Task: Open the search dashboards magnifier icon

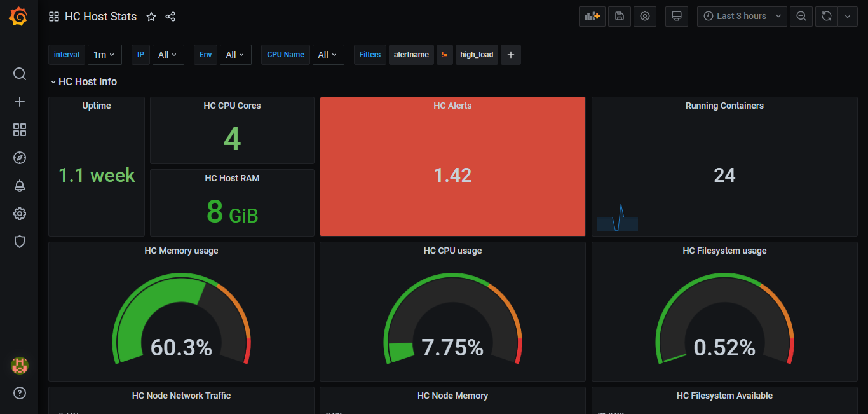Action: 20,74
